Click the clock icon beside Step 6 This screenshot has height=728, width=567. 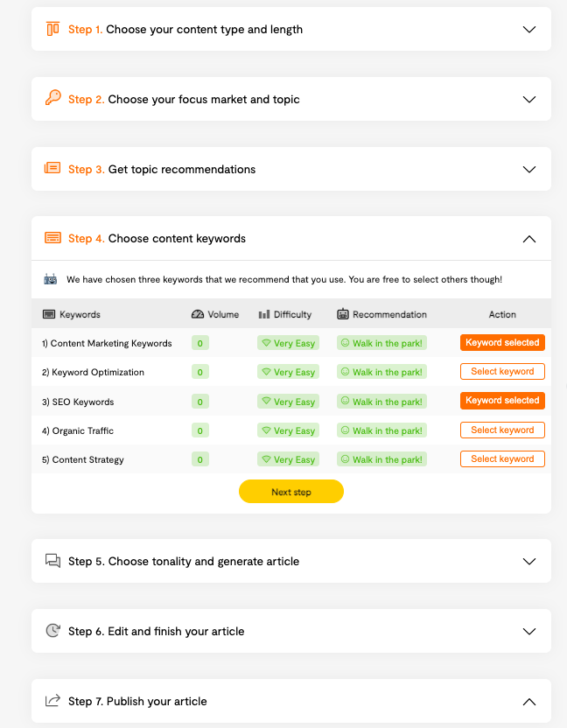[53, 631]
